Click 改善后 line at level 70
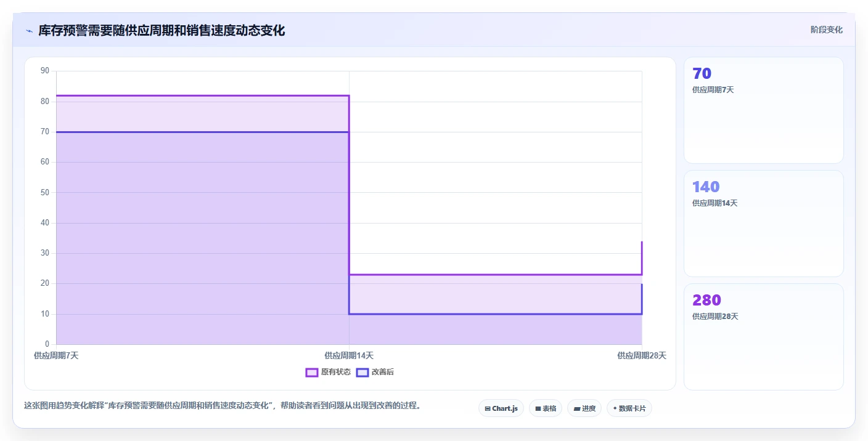This screenshot has width=868, height=441. (202, 132)
